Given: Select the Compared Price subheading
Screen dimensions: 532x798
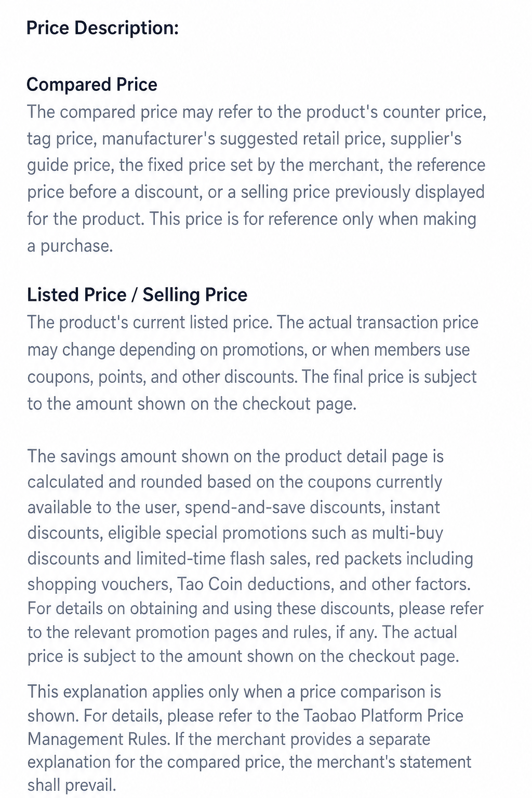Looking at the screenshot, I should tap(92, 84).
